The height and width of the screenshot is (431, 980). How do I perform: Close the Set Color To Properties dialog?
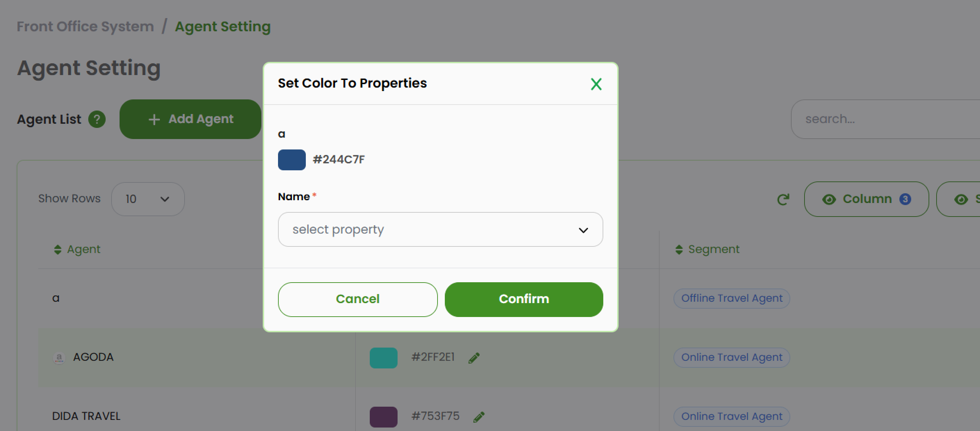(x=596, y=84)
